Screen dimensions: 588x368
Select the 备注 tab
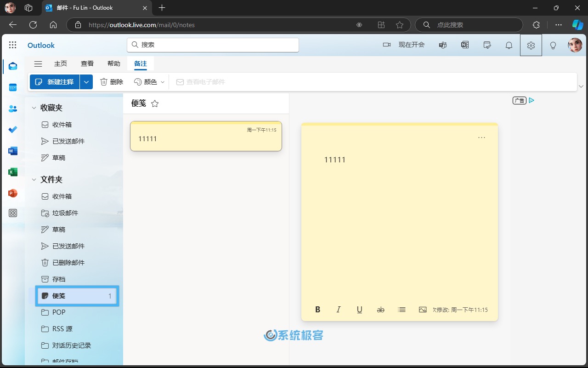pyautogui.click(x=141, y=64)
